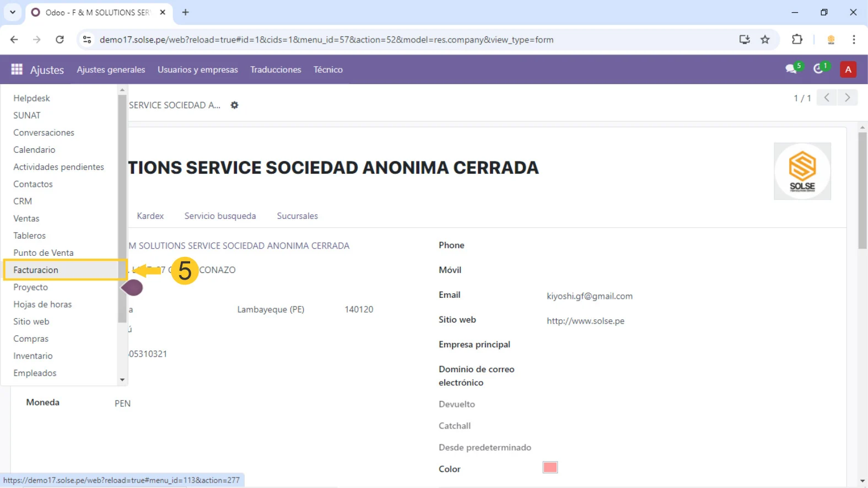This screenshot has height=488, width=868.
Task: Expand the browser tab search dropdown
Action: [12, 12]
